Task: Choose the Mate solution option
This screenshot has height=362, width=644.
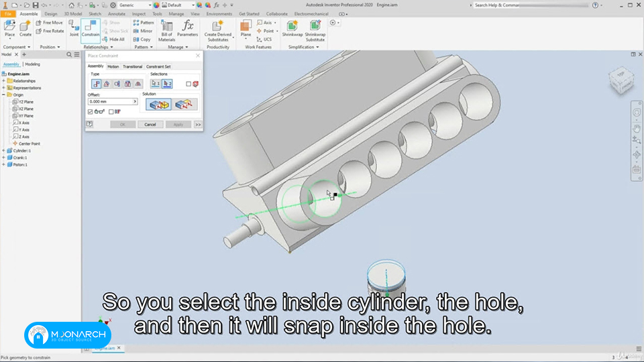Action: 158,105
